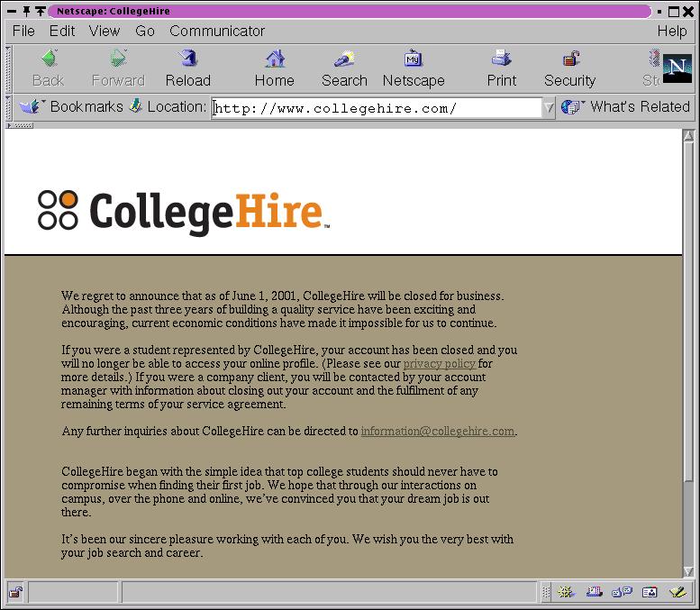The height and width of the screenshot is (610, 700).
Task: Click the page proxy icon beside Location
Action: tap(136, 105)
